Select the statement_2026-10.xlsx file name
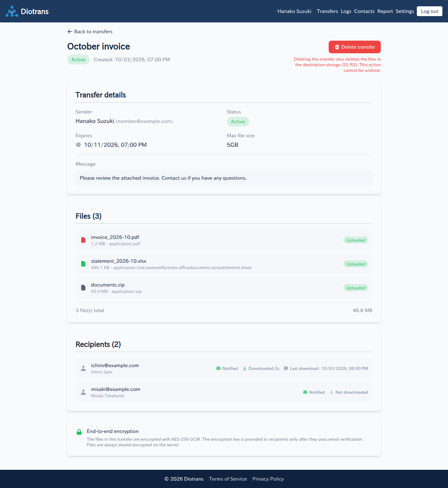This screenshot has width=448, height=488. point(119,261)
